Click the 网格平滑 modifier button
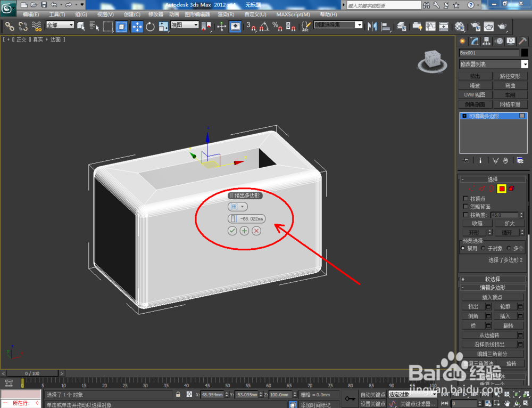Viewport: 532px width, 408px height. point(510,104)
